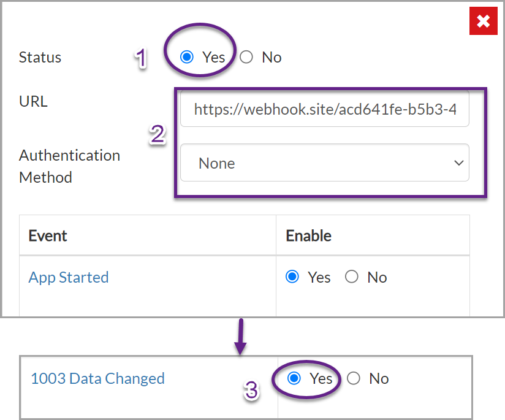
Task: Focus the webhook URL input field
Action: point(325,109)
